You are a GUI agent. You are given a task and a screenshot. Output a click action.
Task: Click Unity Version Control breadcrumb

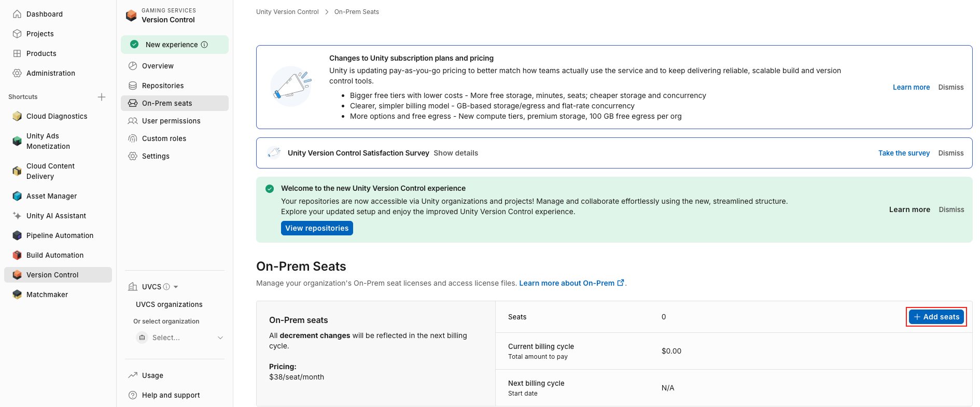coord(287,12)
